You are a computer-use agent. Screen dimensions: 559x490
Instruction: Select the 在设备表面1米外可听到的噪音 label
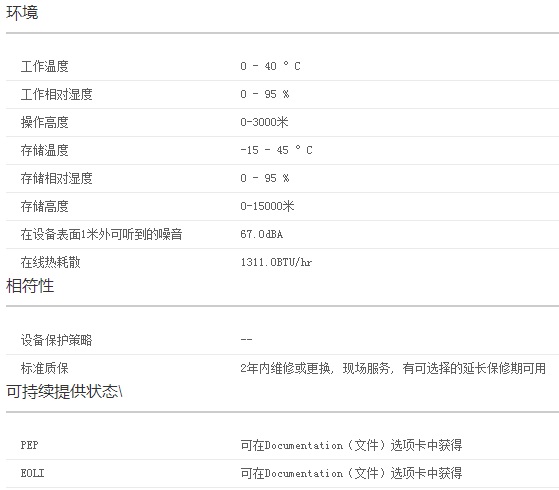tap(102, 234)
